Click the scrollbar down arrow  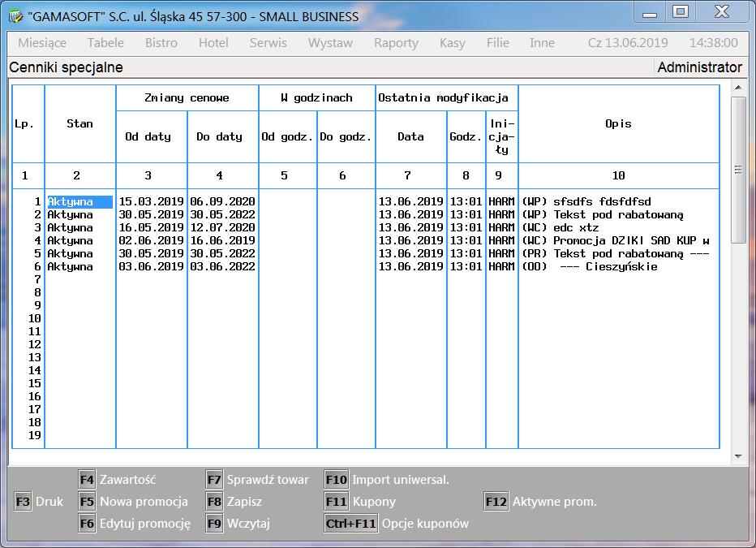[x=738, y=456]
